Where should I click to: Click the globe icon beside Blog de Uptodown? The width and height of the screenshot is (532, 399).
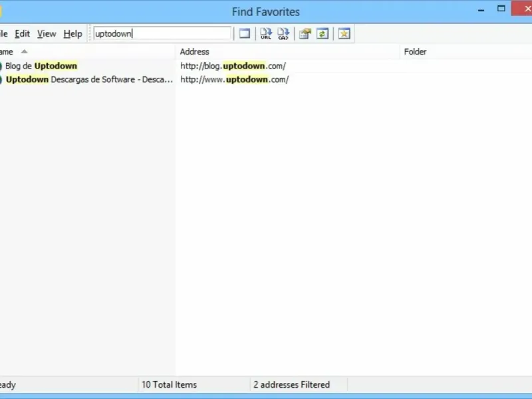coord(1,66)
